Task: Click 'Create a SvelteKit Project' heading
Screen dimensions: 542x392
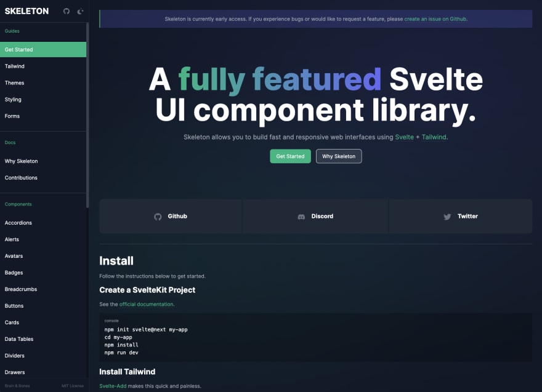Action: tap(147, 290)
